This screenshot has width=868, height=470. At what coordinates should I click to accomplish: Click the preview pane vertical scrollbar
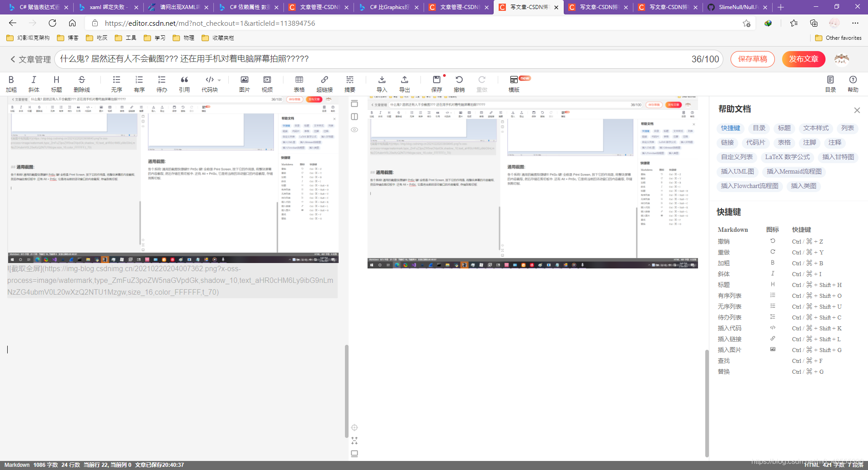tap(707, 404)
